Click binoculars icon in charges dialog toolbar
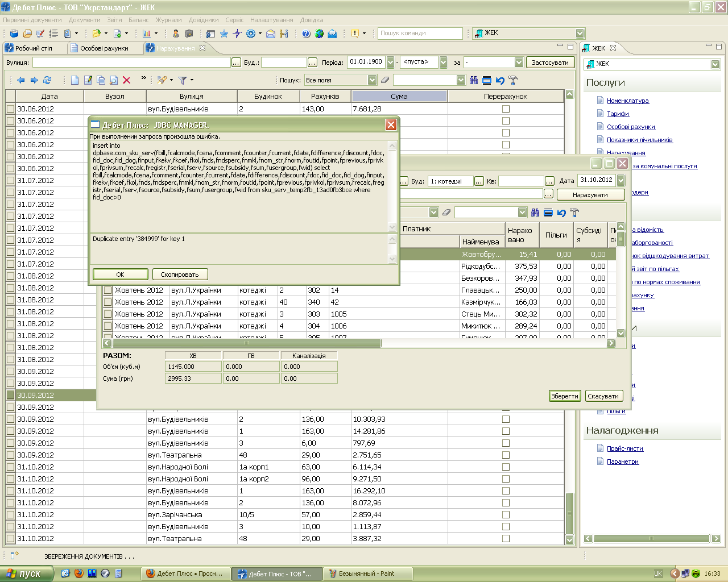 (535, 213)
